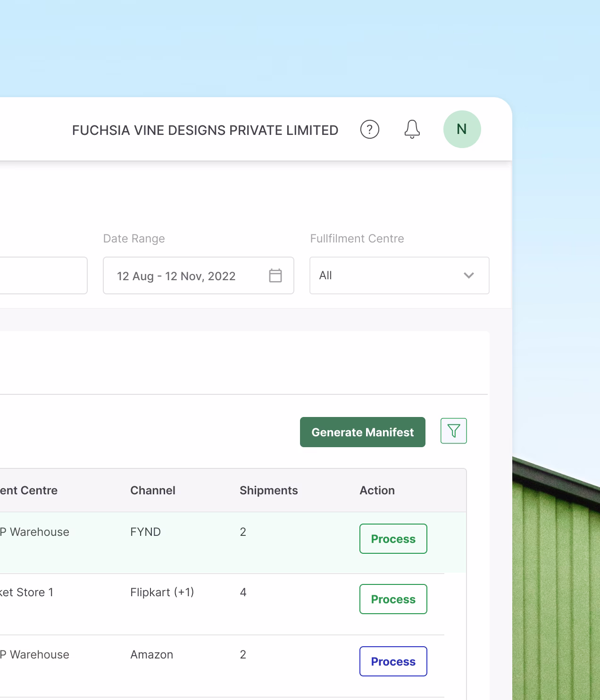Click the partially visible field left of Date Range
Screen dimensions: 600x700
click(x=42, y=275)
